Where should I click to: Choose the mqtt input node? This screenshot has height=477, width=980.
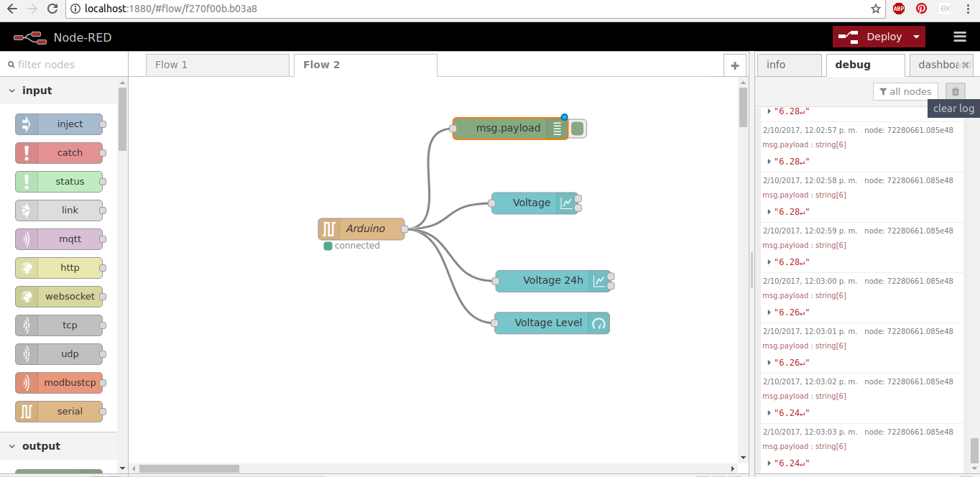click(x=59, y=239)
